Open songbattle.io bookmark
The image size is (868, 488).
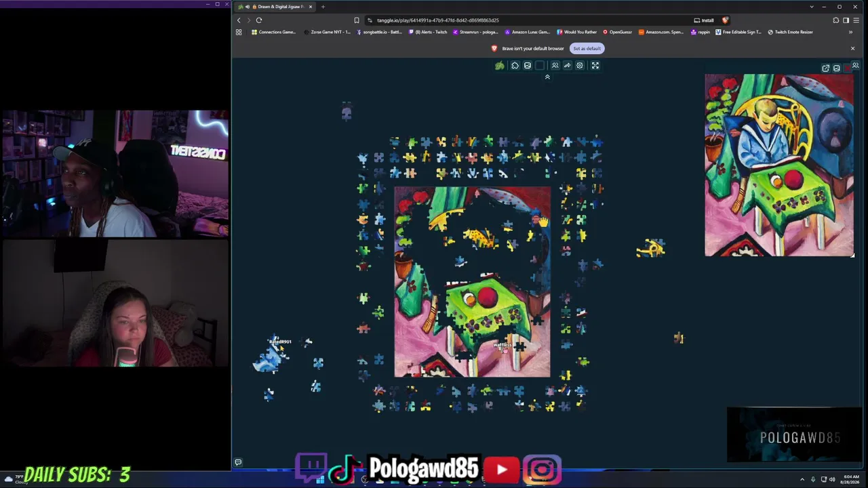[x=380, y=32]
